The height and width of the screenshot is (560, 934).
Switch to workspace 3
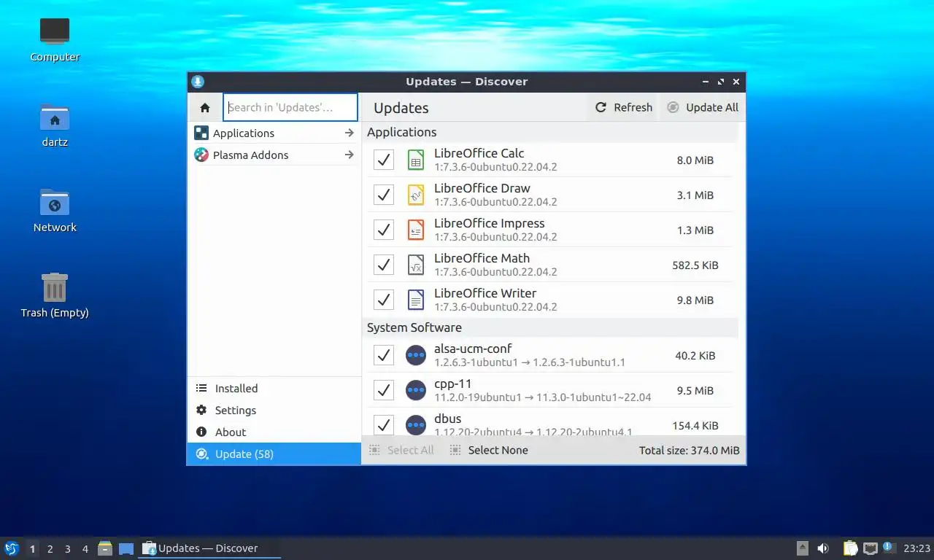click(67, 549)
